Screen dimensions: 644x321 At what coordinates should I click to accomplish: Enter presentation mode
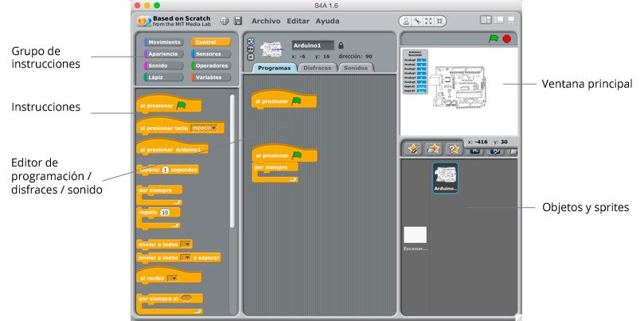pos(511,20)
